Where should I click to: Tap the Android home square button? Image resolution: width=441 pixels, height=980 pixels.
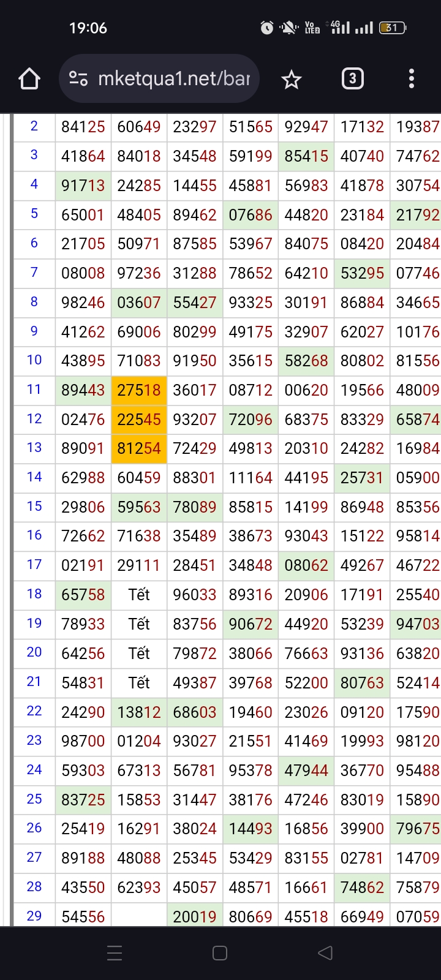pyautogui.click(x=220, y=953)
